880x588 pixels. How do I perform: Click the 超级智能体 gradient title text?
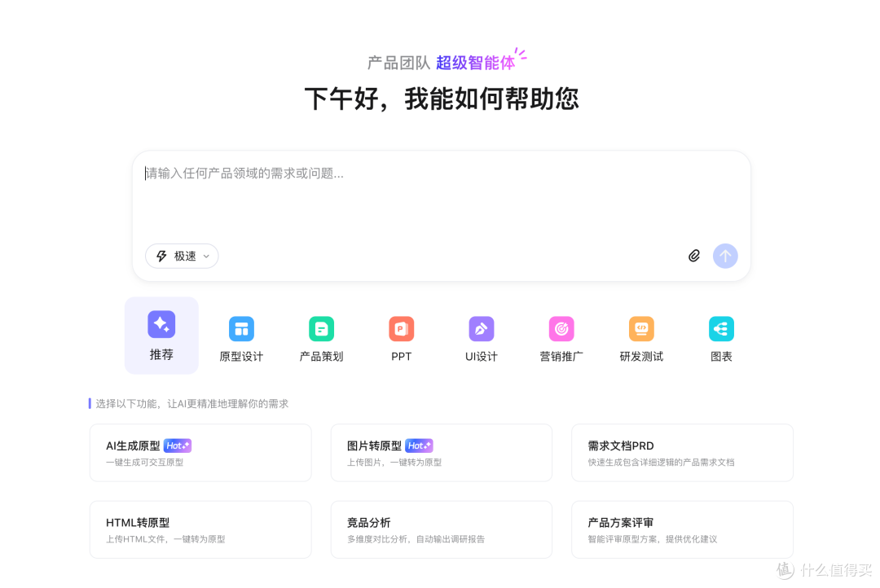[475, 63]
